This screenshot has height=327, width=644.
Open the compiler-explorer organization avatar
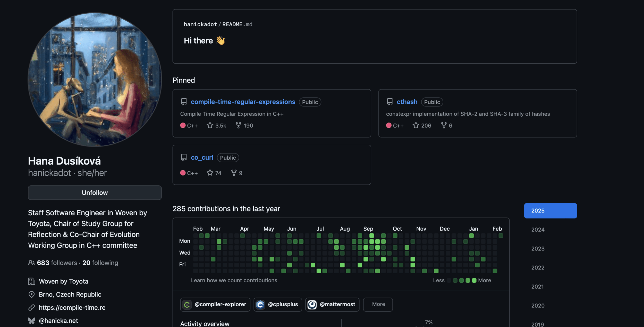tap(187, 305)
